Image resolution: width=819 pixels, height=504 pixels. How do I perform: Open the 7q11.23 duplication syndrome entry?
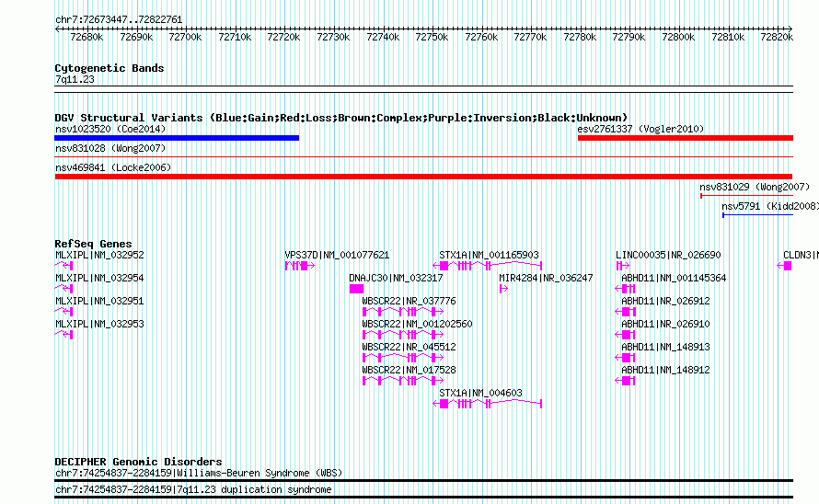click(193, 490)
